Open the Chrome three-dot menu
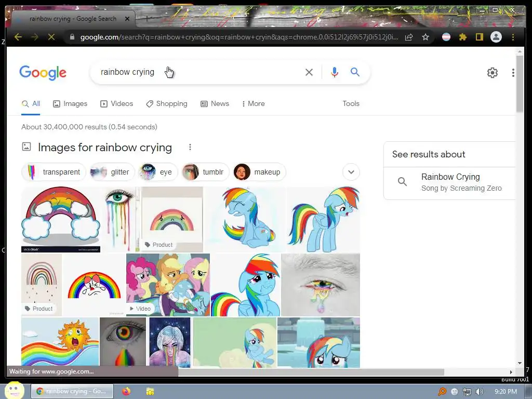This screenshot has width=532, height=399. [x=513, y=37]
